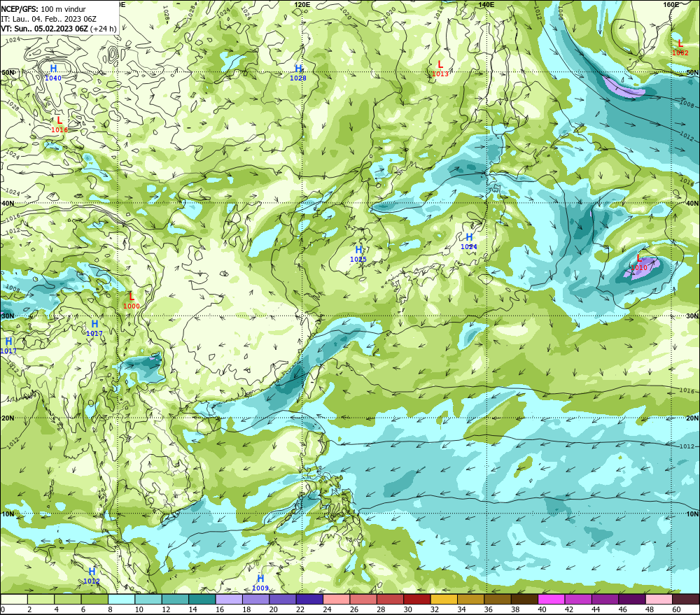Select the valid time line "VT: Sun.. 05.02.2023 06Z"
Image resolution: width=700 pixels, height=615 pixels.
tap(58, 29)
